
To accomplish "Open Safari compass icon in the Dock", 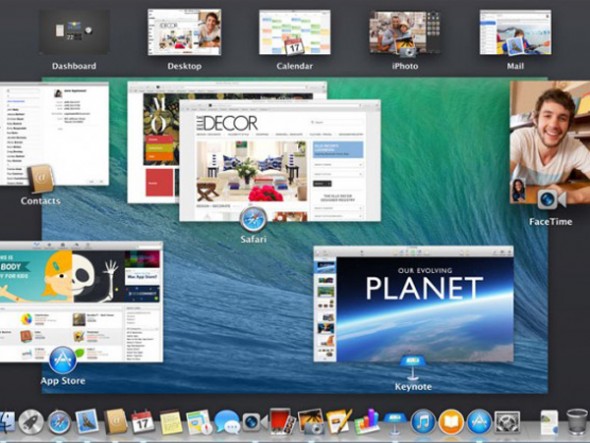I will pos(59,422).
